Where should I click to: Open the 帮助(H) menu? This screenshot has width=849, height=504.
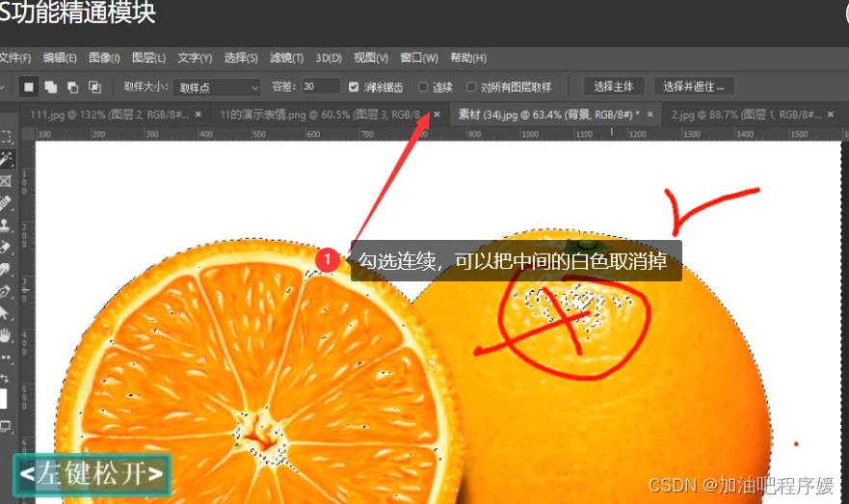pyautogui.click(x=468, y=58)
